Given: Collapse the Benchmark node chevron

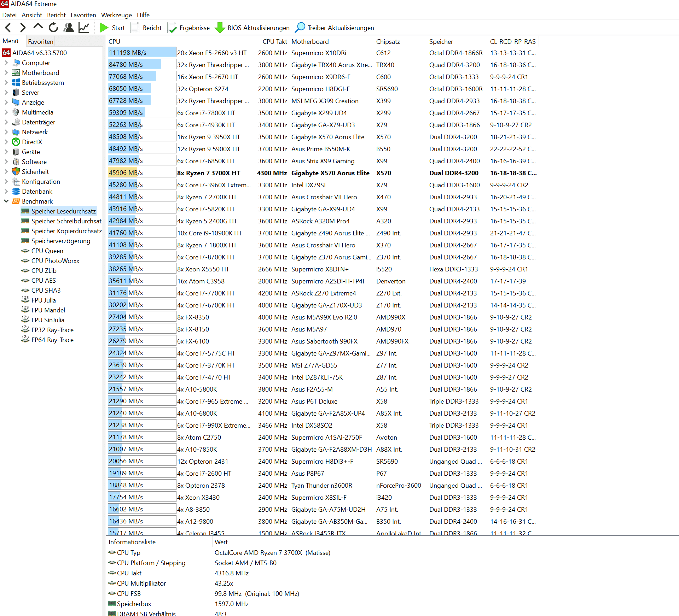Looking at the screenshot, I should click(6, 201).
